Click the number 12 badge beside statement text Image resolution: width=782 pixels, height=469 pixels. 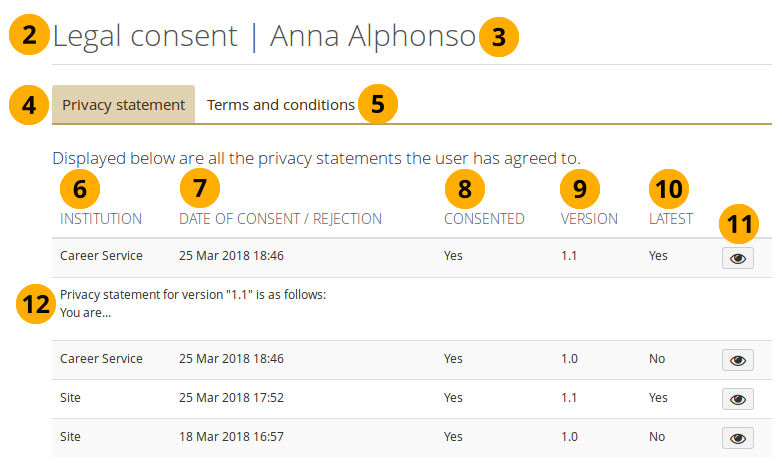tap(37, 305)
